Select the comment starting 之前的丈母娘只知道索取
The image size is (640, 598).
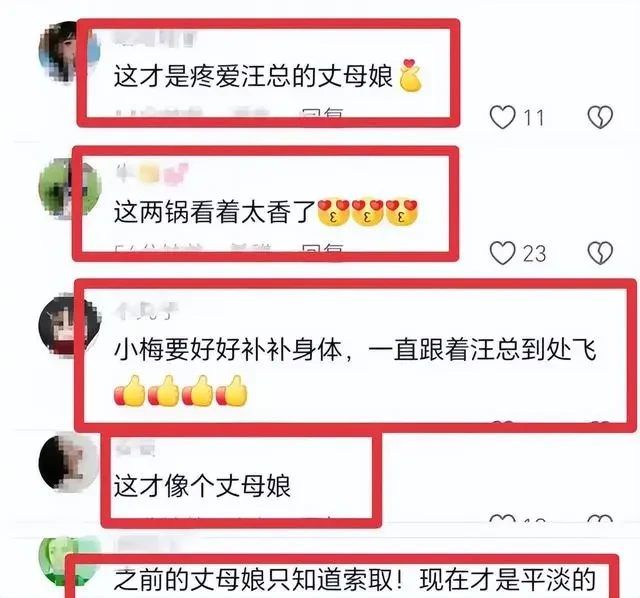[x=355, y=580]
